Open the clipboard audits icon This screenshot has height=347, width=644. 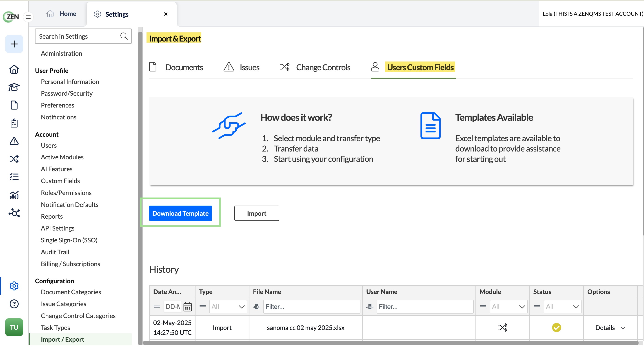click(14, 123)
